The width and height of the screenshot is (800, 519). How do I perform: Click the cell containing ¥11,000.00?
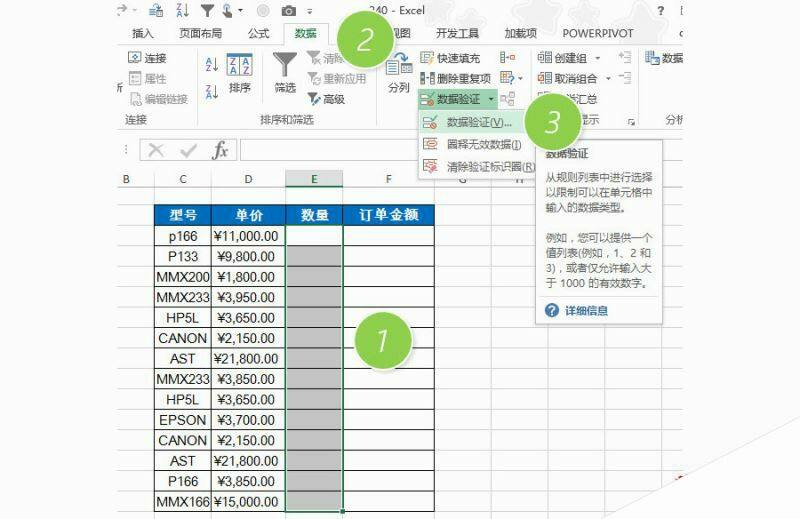click(x=248, y=236)
